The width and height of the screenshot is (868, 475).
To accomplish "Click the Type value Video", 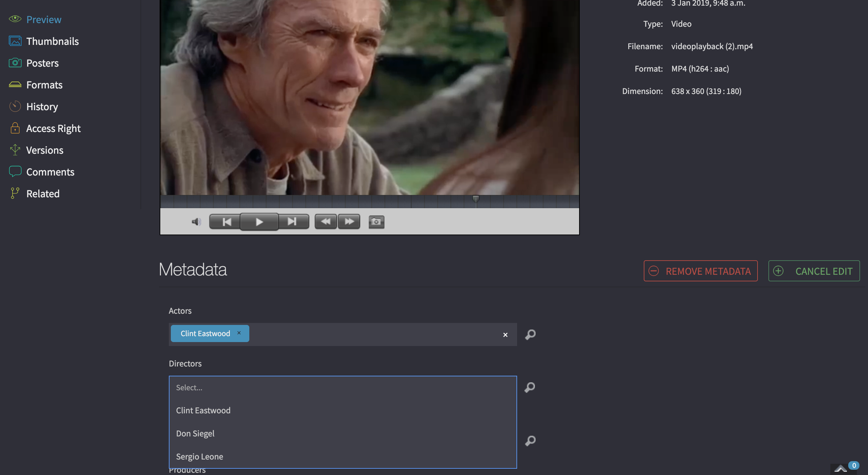I will click(681, 24).
